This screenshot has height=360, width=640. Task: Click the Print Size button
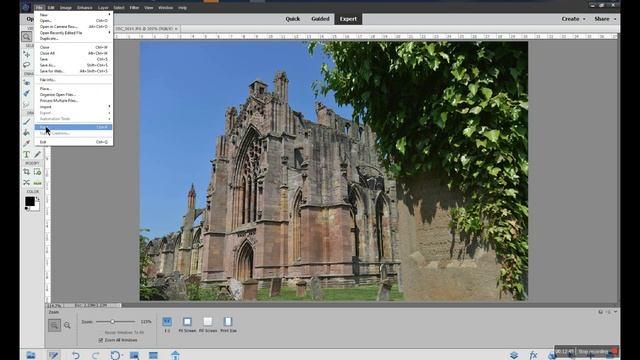coord(228,324)
